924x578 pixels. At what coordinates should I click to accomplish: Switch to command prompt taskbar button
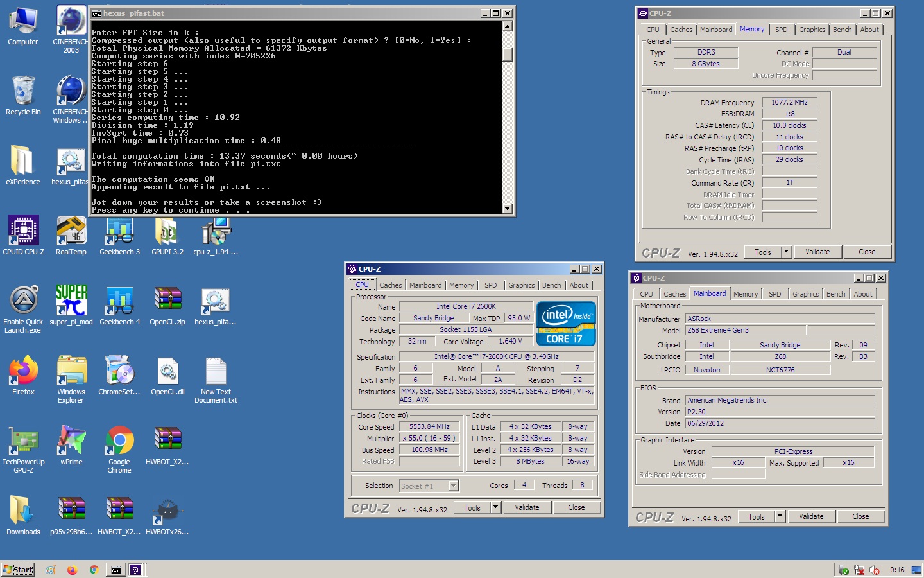pos(116,570)
